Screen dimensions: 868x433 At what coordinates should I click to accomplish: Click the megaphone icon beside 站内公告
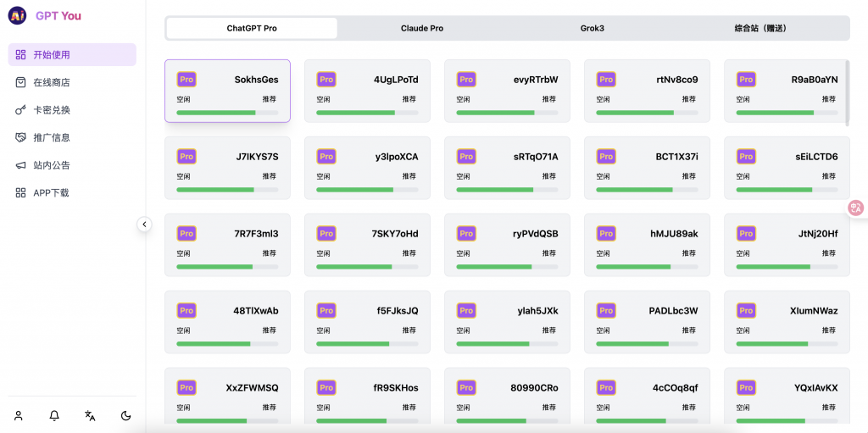pyautogui.click(x=20, y=165)
